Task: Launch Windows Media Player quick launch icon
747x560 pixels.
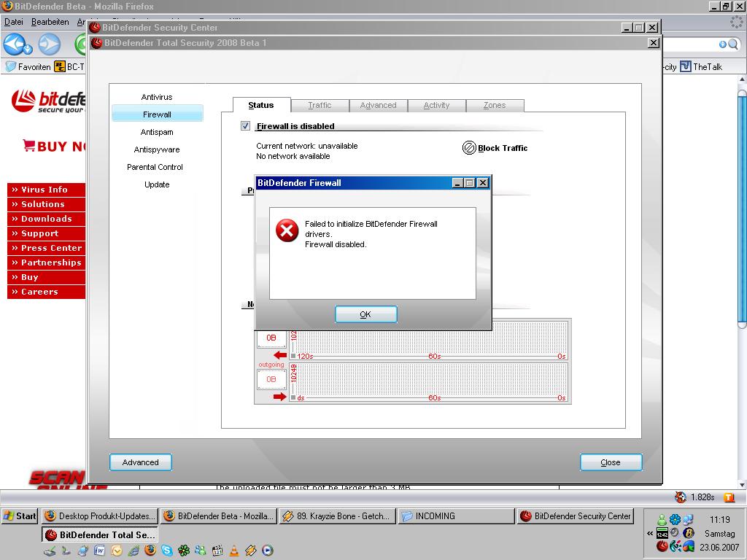Action: click(x=268, y=551)
